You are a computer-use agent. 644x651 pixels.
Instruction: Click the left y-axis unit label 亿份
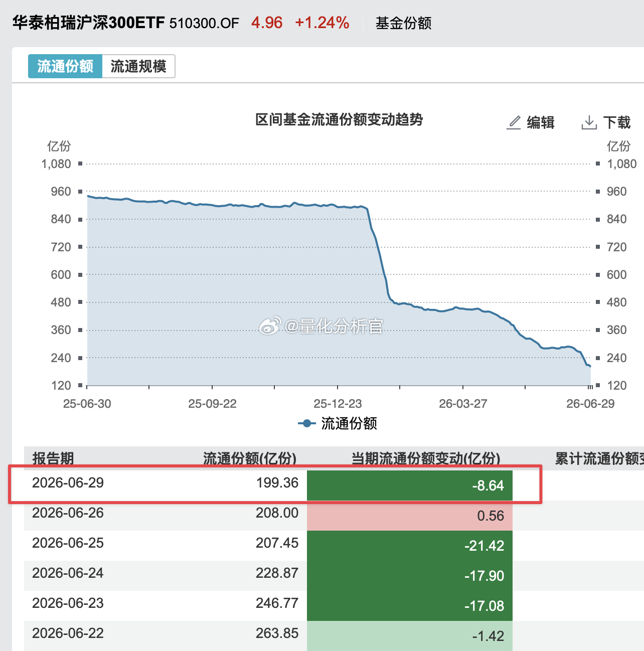tap(59, 146)
